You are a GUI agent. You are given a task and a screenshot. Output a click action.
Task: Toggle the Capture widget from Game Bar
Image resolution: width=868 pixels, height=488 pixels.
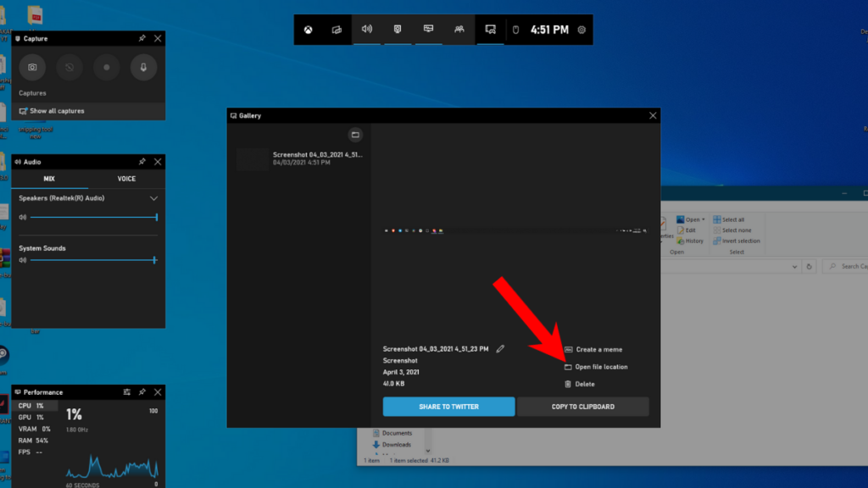click(x=398, y=30)
